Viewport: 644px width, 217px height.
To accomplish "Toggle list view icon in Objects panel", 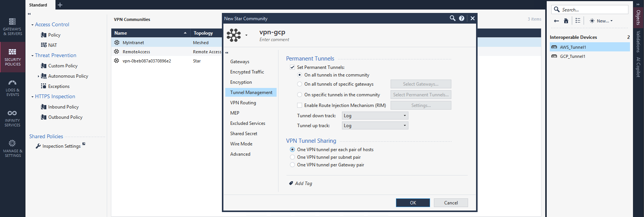I will [578, 21].
